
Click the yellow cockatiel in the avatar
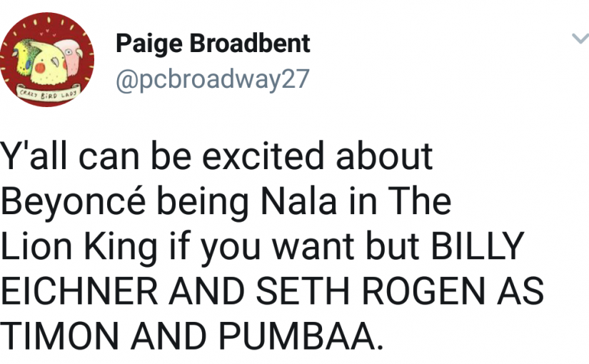coord(46,64)
